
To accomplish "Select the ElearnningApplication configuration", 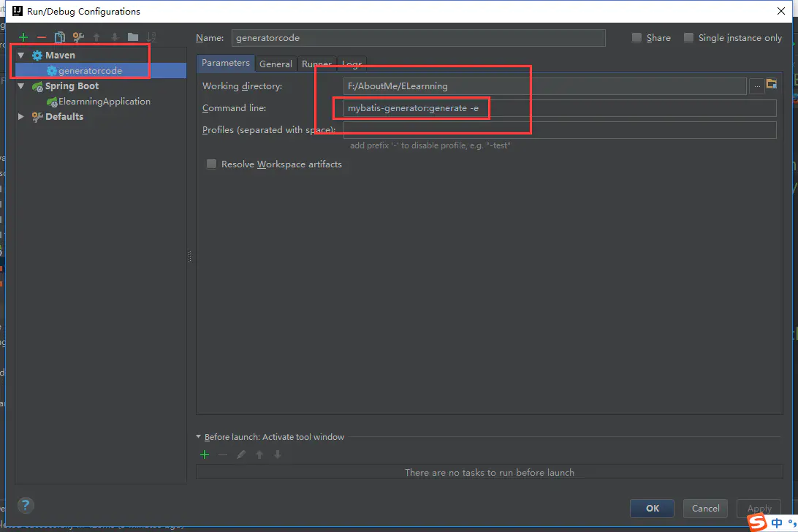I will point(104,102).
